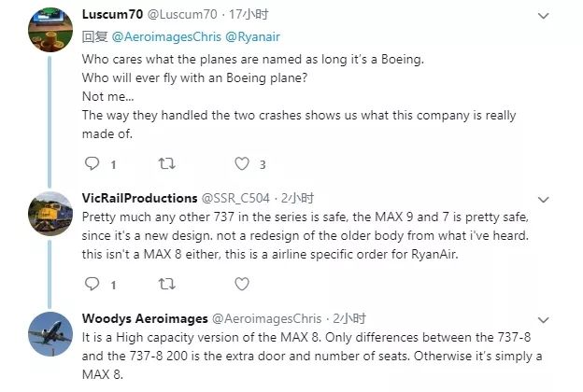Like Luscum70's tweet with 3 likes
583x392 pixels.
241,164
